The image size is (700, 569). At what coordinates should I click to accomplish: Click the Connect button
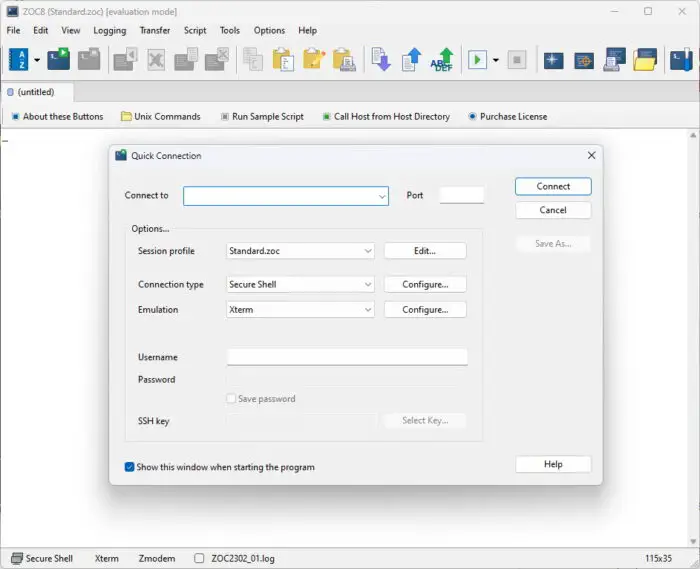point(553,187)
